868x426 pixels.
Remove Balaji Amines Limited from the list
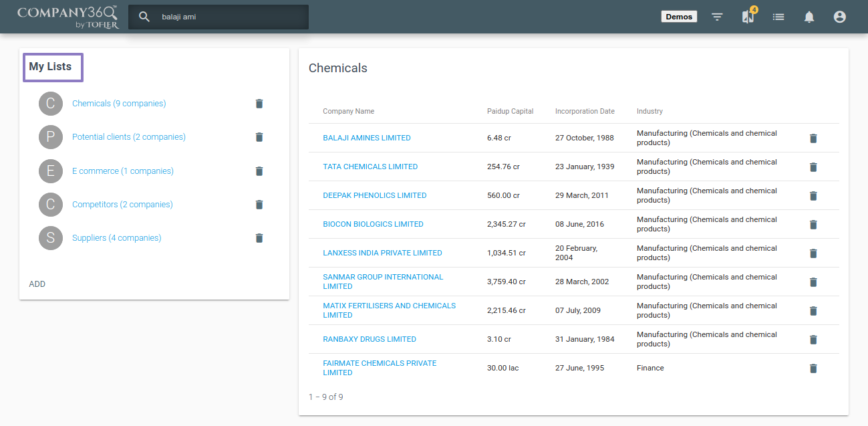point(813,138)
